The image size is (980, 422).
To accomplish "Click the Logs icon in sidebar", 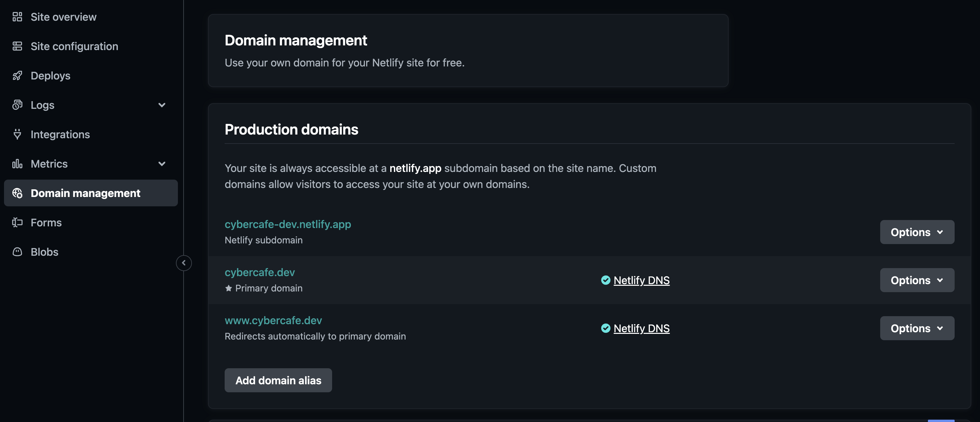I will [17, 104].
